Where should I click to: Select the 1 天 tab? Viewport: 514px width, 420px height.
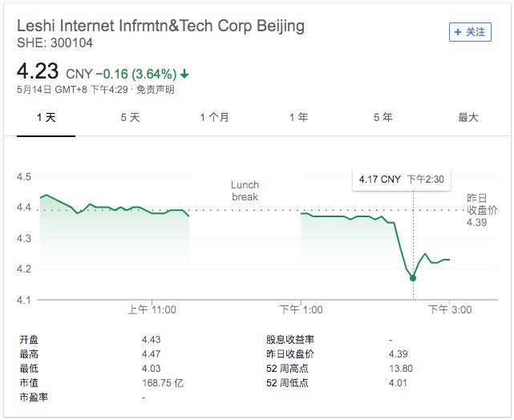point(47,117)
